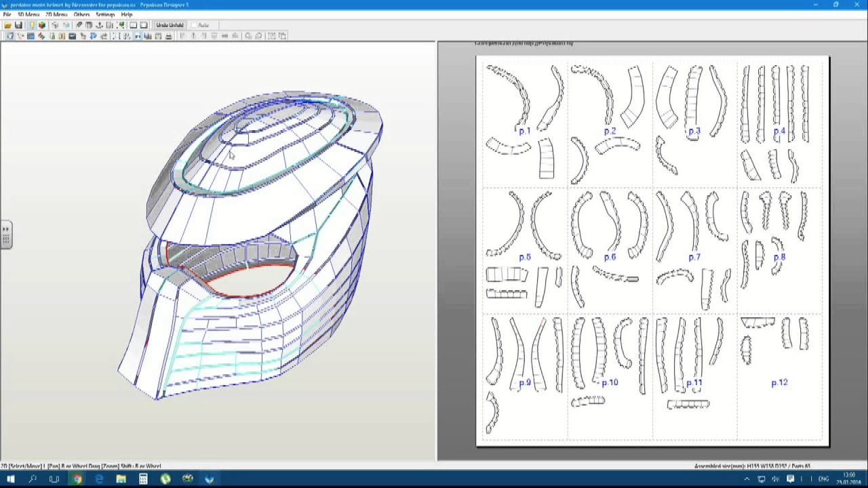This screenshot has height=488, width=868.
Task: Click the p.2 page label
Action: 610,131
